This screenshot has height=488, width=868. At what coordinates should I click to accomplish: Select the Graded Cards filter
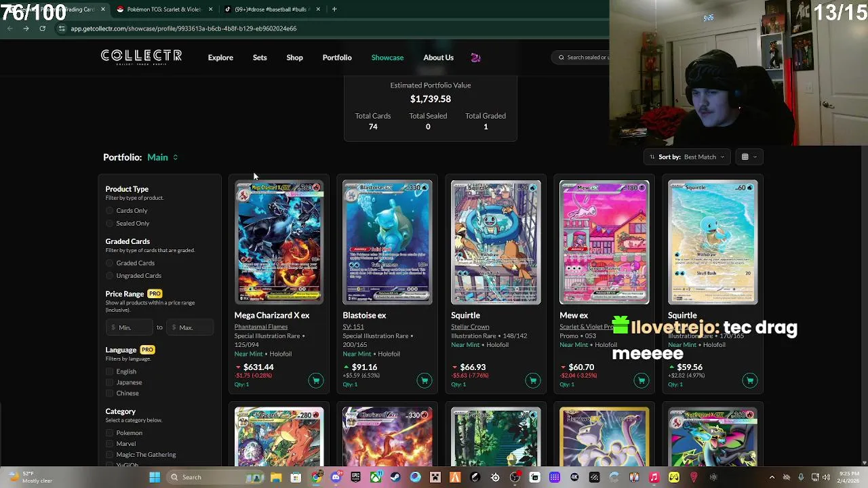[x=110, y=263]
